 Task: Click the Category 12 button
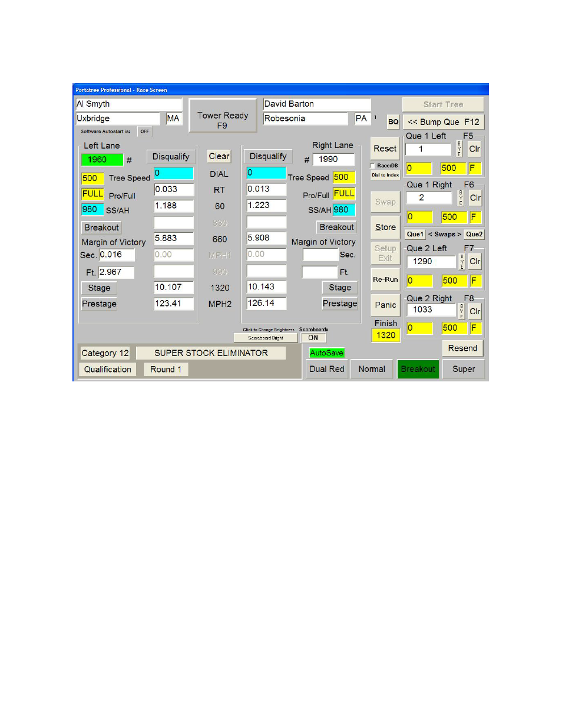click(x=105, y=353)
